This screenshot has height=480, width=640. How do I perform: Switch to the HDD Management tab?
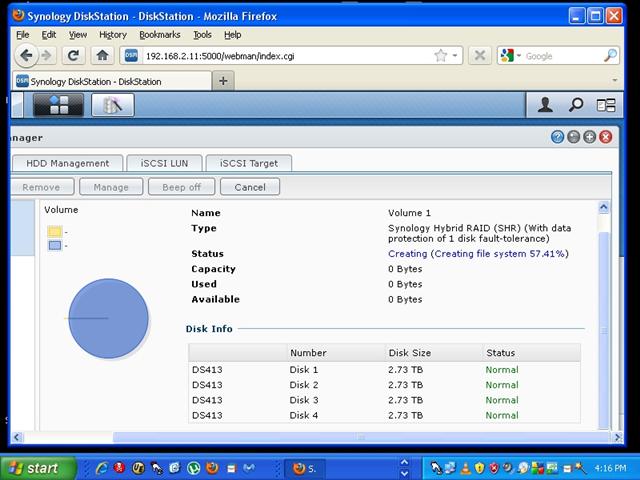tap(67, 163)
